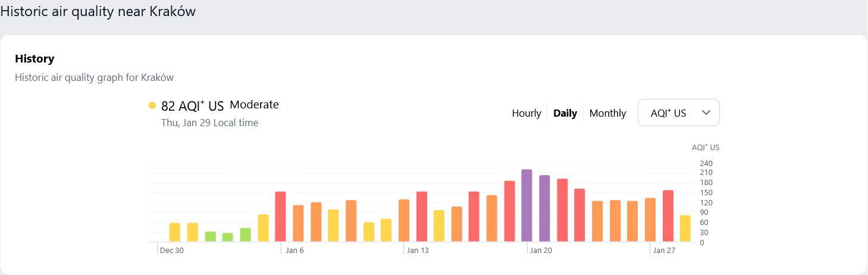This screenshot has width=868, height=275.
Task: Click 'Thu, Jan 29 Local time' text
Action: (209, 123)
